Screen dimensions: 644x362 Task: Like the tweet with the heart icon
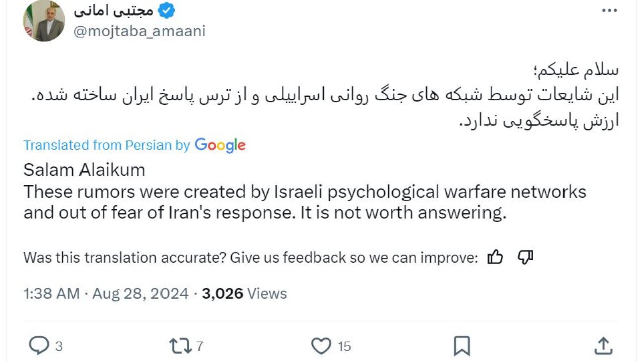click(x=321, y=346)
